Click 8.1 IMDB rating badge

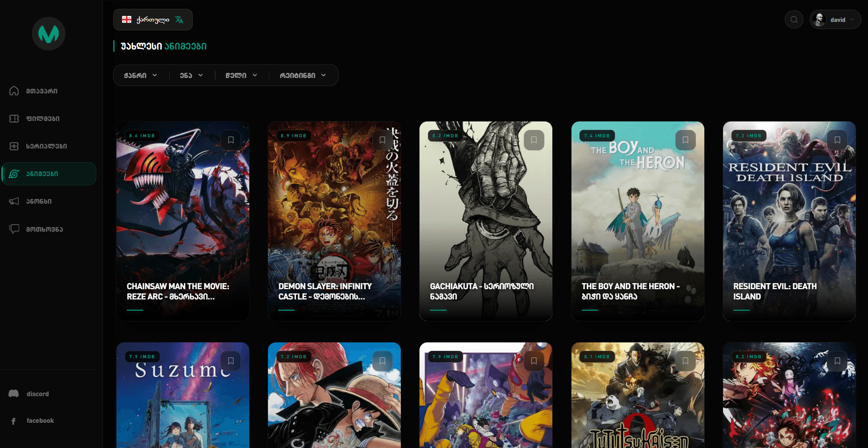597,356
